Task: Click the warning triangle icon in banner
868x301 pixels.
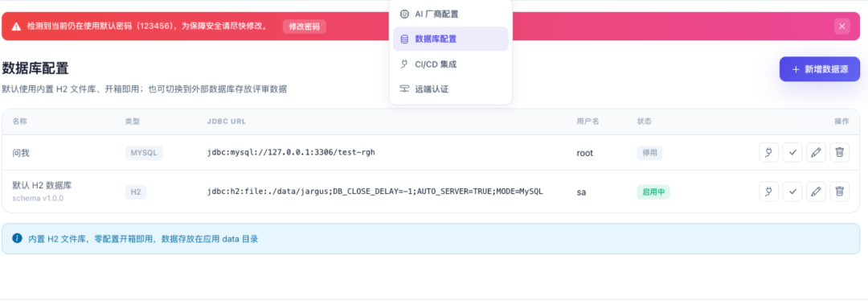Action: (16, 26)
